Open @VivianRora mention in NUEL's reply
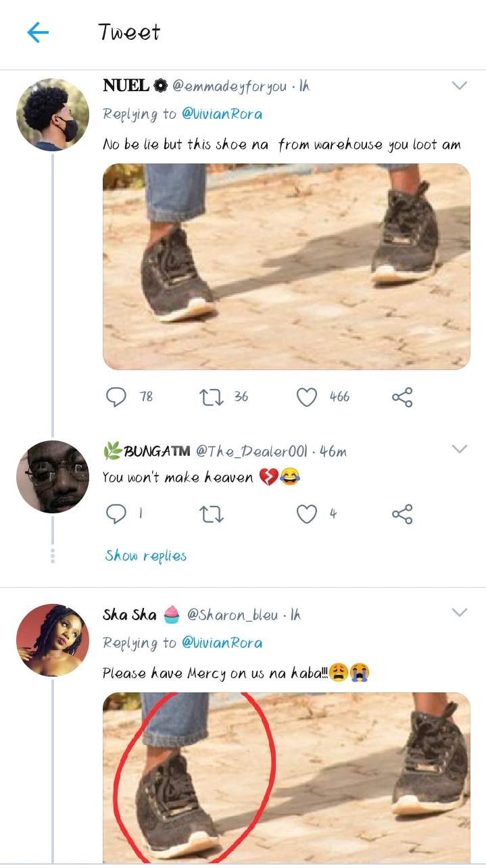The image size is (486, 868). (222, 114)
